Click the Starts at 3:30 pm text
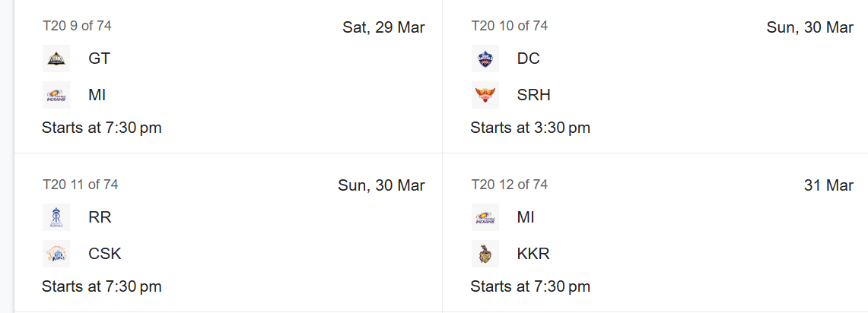 pos(530,128)
